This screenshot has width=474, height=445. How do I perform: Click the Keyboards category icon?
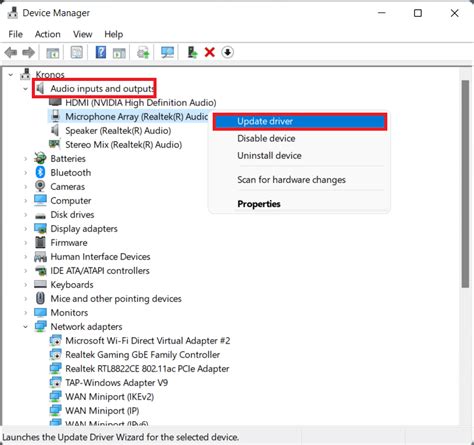[x=40, y=284]
